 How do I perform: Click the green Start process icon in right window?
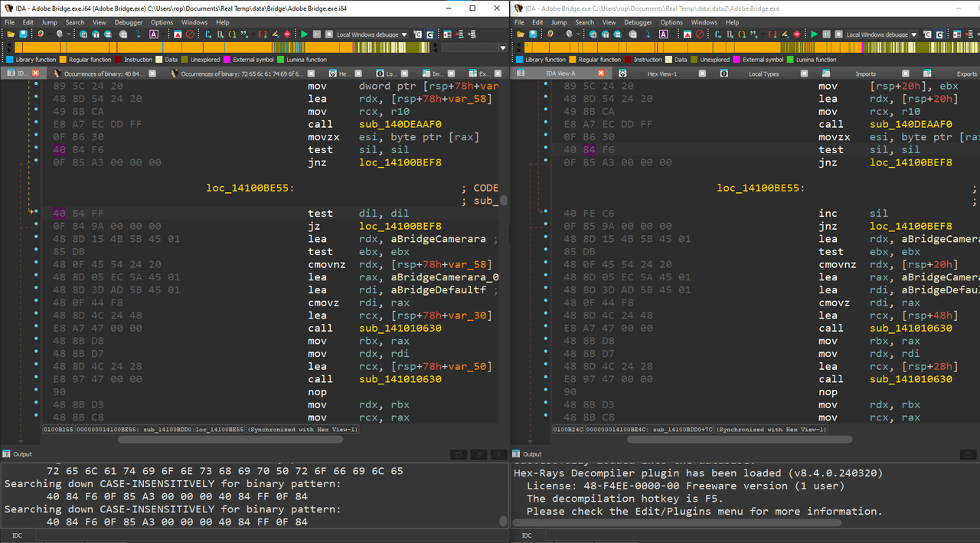coord(814,34)
